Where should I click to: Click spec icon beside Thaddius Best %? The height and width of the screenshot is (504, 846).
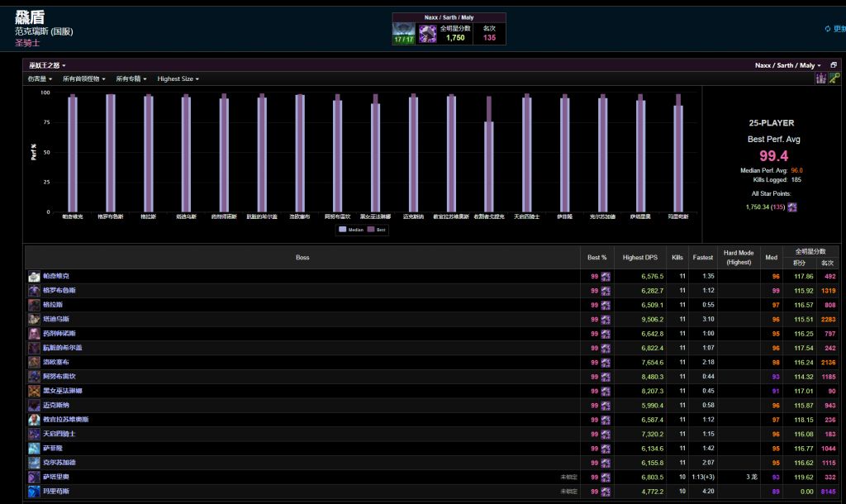tap(605, 319)
